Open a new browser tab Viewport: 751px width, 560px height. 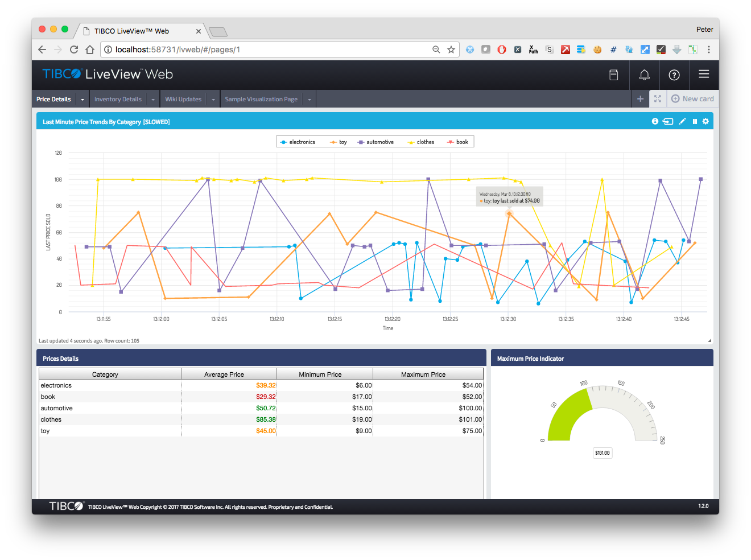point(218,32)
